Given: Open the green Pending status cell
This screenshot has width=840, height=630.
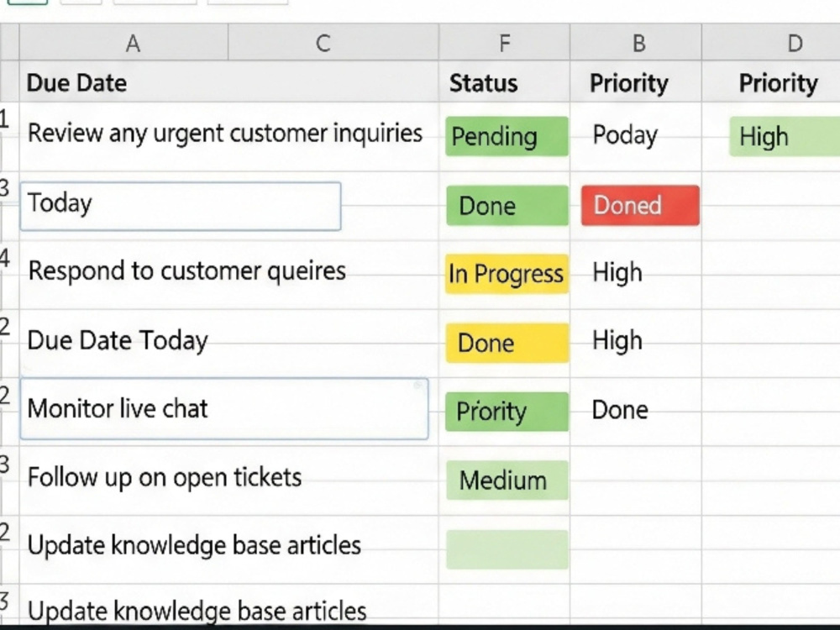Looking at the screenshot, I should point(507,136).
